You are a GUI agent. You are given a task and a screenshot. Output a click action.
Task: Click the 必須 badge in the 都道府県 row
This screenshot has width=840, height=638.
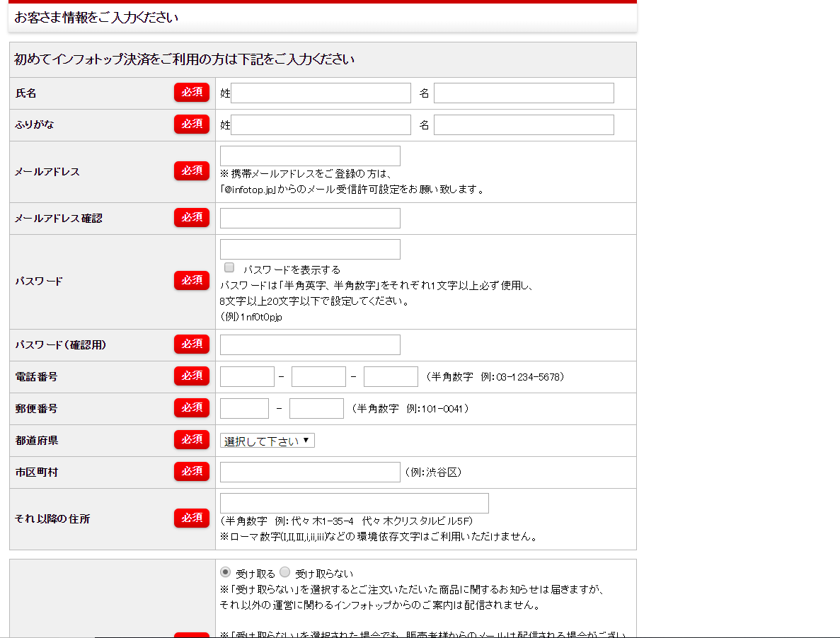click(192, 439)
